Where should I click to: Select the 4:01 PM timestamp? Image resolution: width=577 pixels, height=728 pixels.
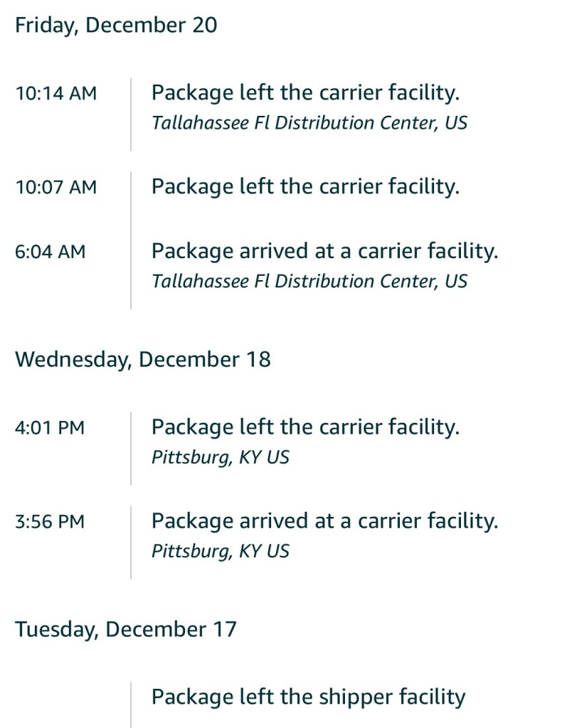pyautogui.click(x=50, y=428)
